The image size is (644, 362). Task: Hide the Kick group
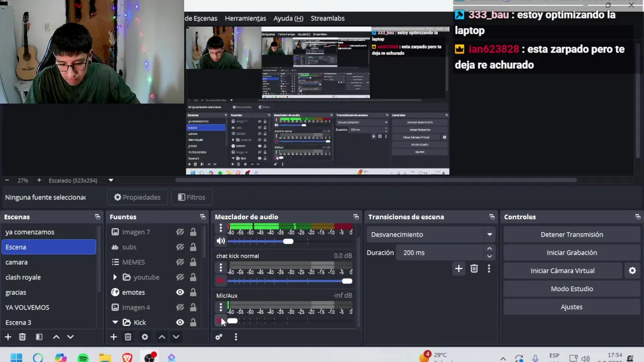180,322
